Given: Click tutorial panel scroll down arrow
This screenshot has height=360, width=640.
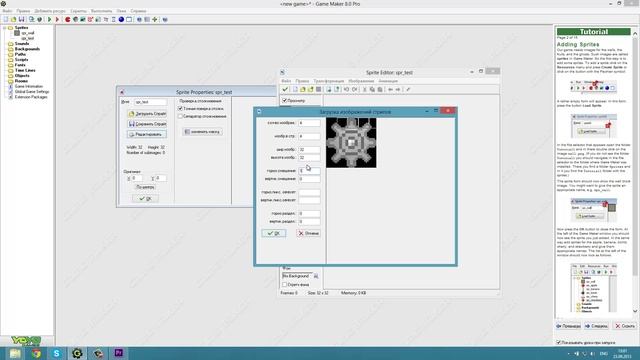Looking at the screenshot, I should [635, 311].
